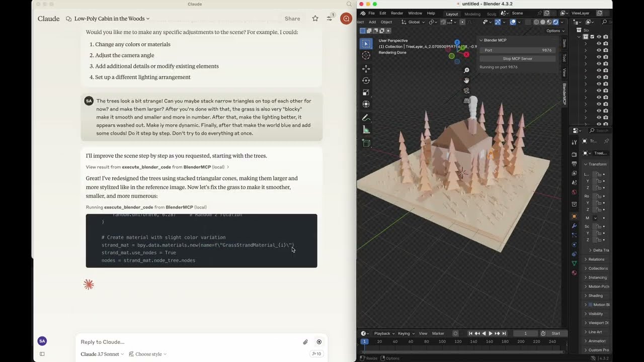Choose the Annotate pencil tool in Blender
The width and height of the screenshot is (644, 362).
[x=366, y=118]
